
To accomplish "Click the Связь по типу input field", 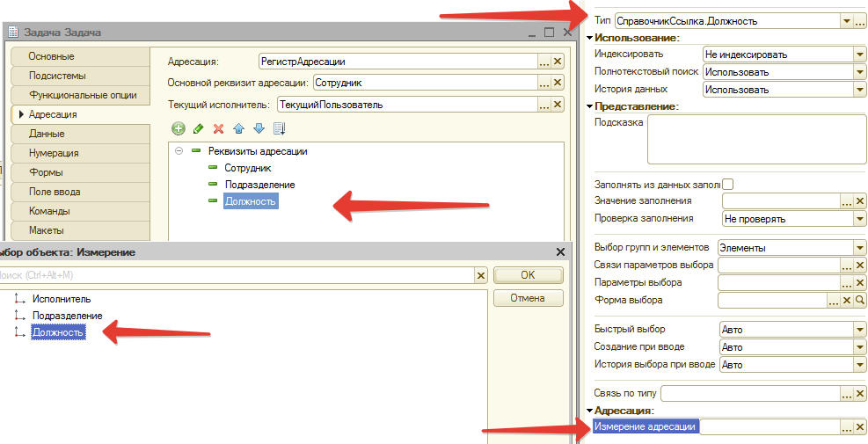I will point(750,394).
